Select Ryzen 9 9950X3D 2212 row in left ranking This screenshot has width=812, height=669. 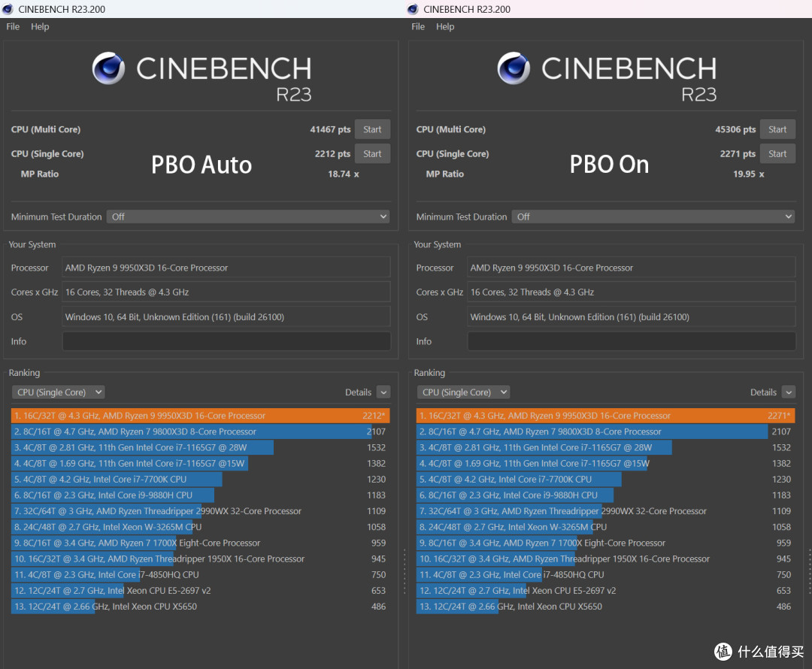201,416
